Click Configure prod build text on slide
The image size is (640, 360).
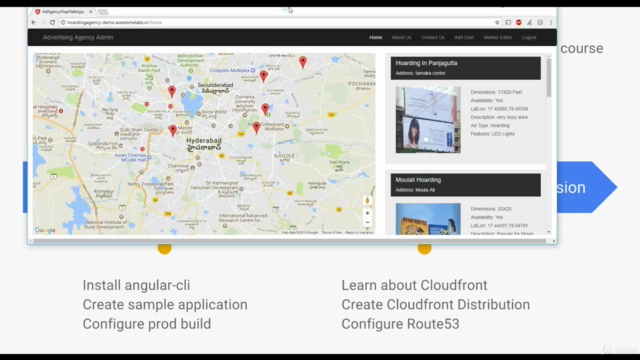click(147, 324)
